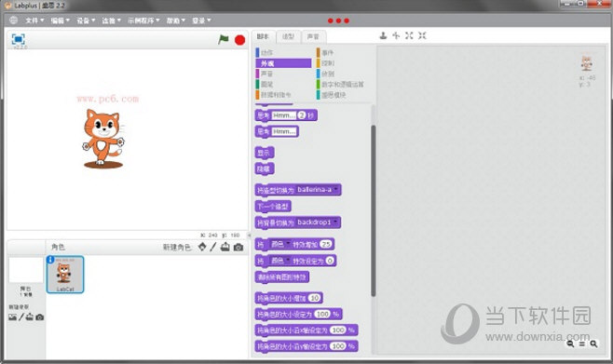The height and width of the screenshot is (364, 613).
Task: Create new sprite from camera icon
Action: tap(238, 248)
